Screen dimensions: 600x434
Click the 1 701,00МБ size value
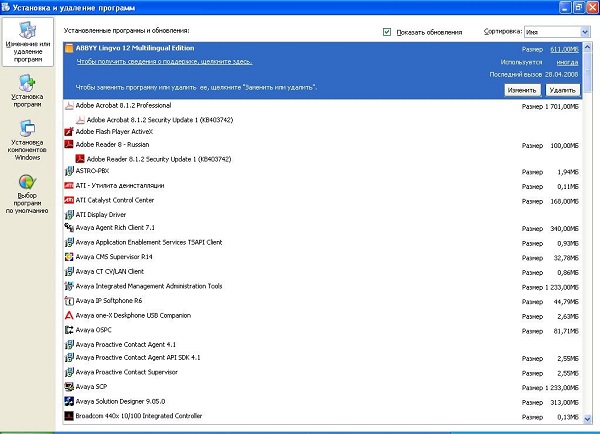coord(562,107)
